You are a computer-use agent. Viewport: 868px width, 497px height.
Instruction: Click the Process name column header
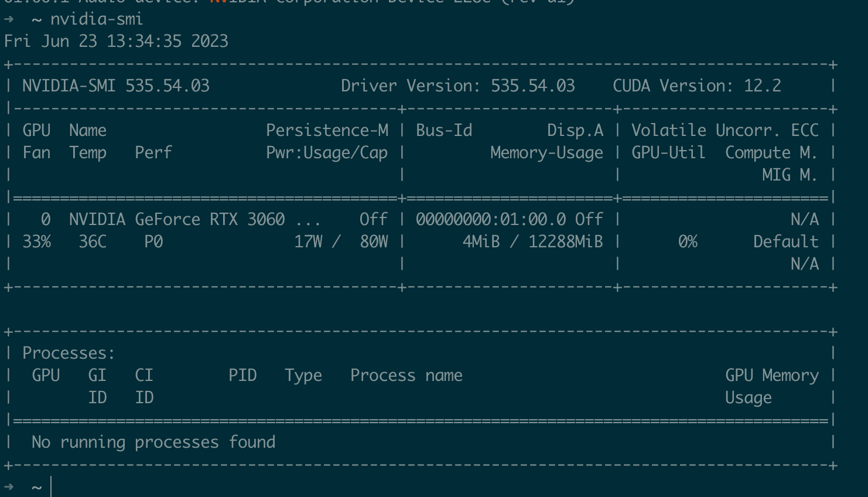point(406,376)
